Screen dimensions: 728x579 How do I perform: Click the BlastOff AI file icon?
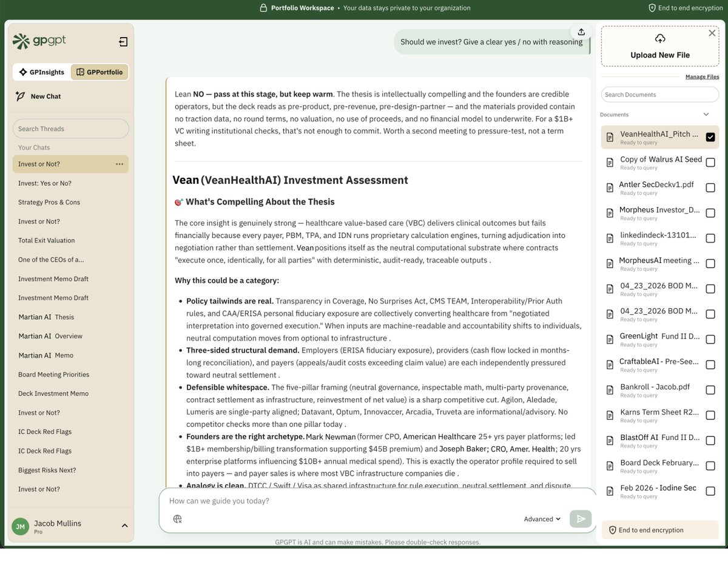pos(610,441)
